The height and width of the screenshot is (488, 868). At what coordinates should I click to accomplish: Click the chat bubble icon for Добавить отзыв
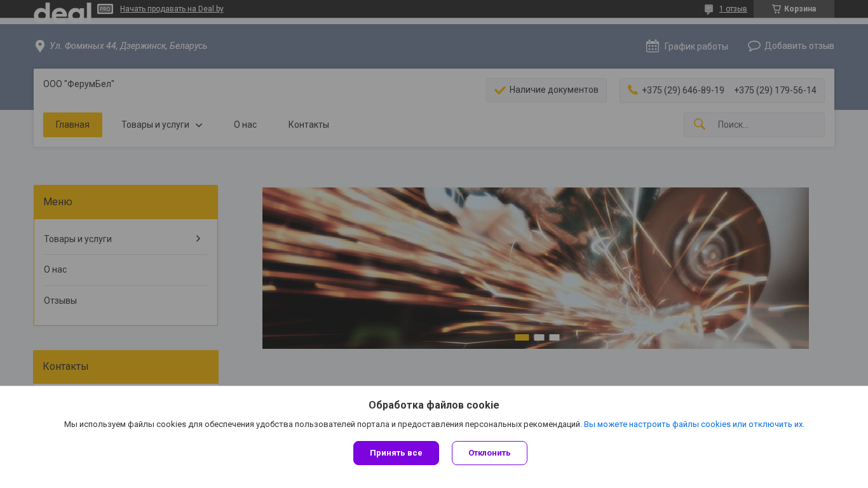(754, 46)
